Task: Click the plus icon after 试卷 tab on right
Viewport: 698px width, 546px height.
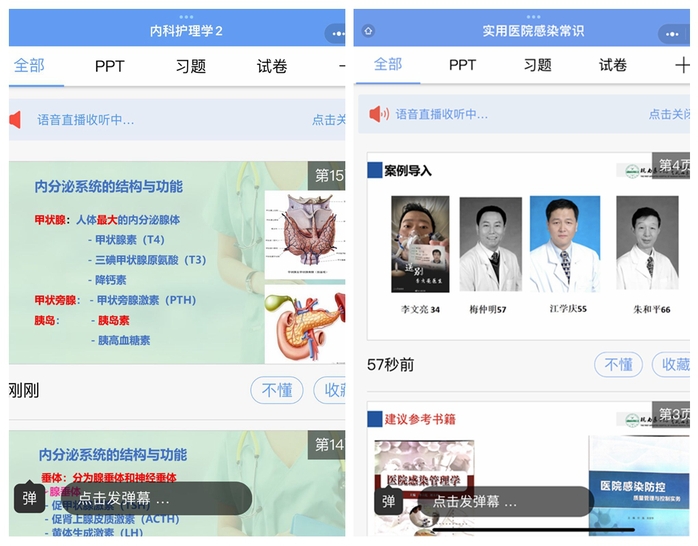Action: (x=682, y=66)
